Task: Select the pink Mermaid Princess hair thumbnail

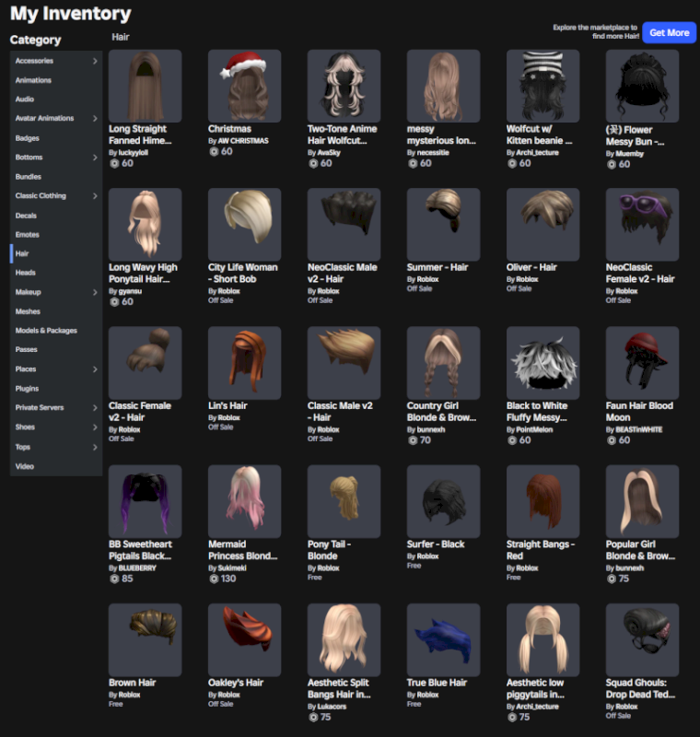Action: (245, 501)
